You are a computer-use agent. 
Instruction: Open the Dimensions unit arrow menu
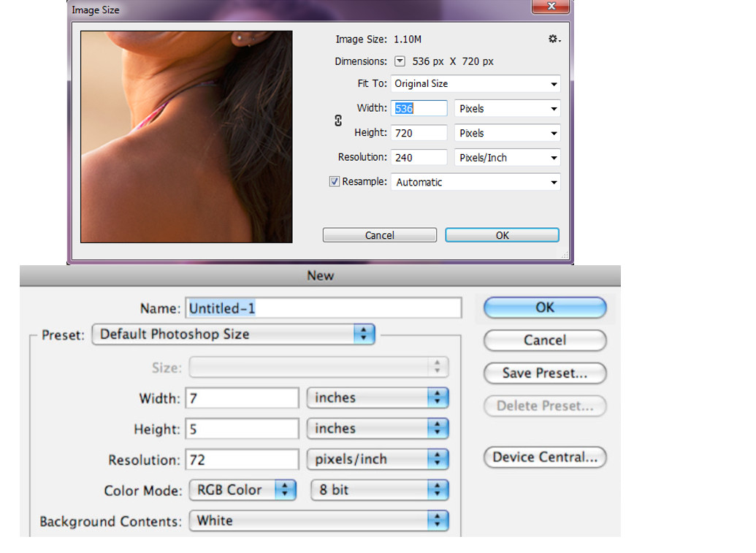[x=400, y=61]
